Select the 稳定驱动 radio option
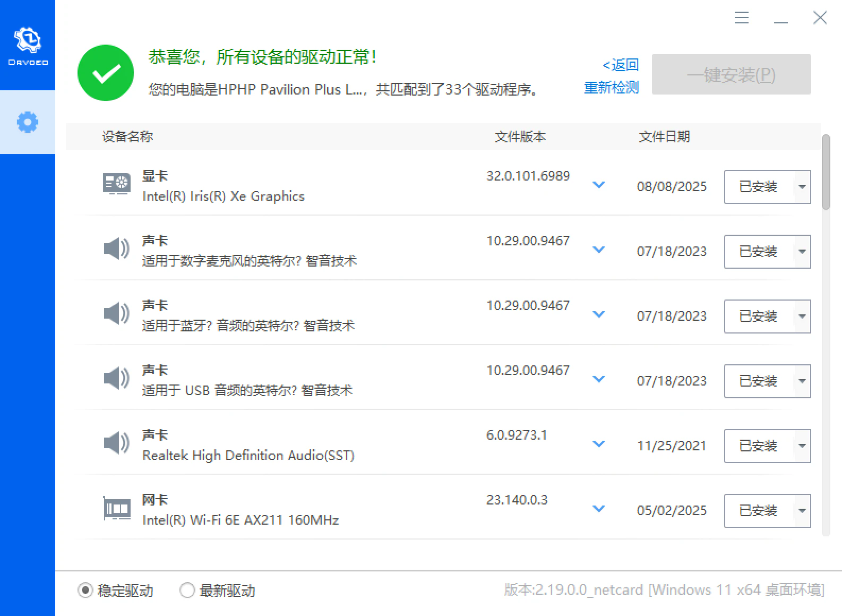Viewport: 842px width, 616px height. tap(115, 591)
